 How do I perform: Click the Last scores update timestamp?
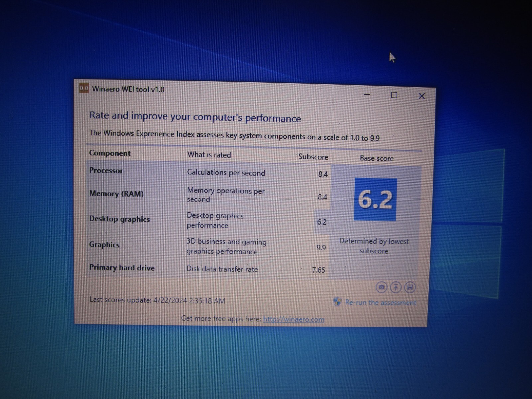[x=157, y=300]
